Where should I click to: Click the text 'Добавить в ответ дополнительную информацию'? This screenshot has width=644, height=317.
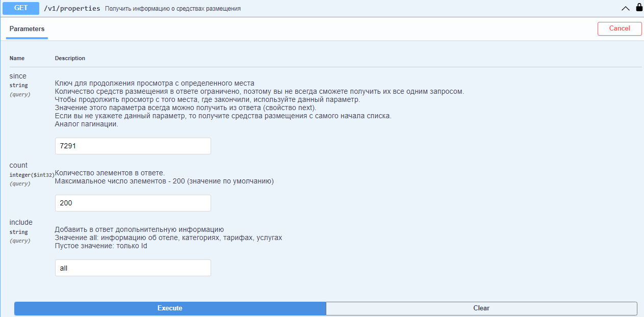coord(139,230)
